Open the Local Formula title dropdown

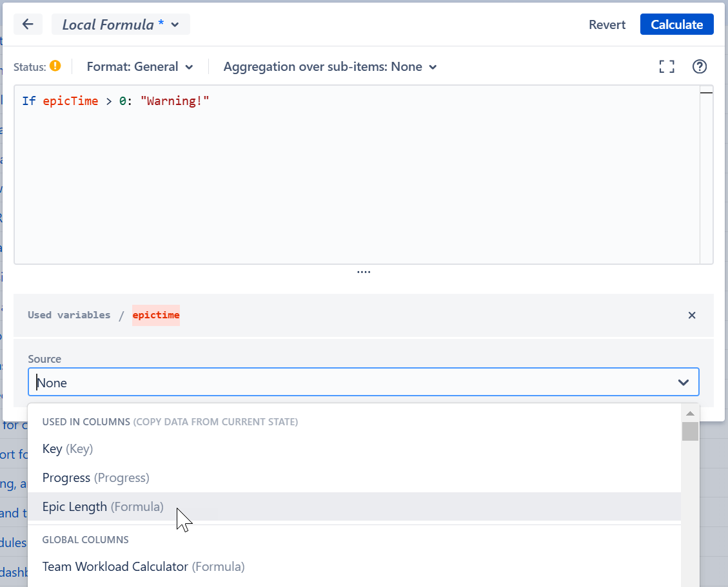(121, 24)
